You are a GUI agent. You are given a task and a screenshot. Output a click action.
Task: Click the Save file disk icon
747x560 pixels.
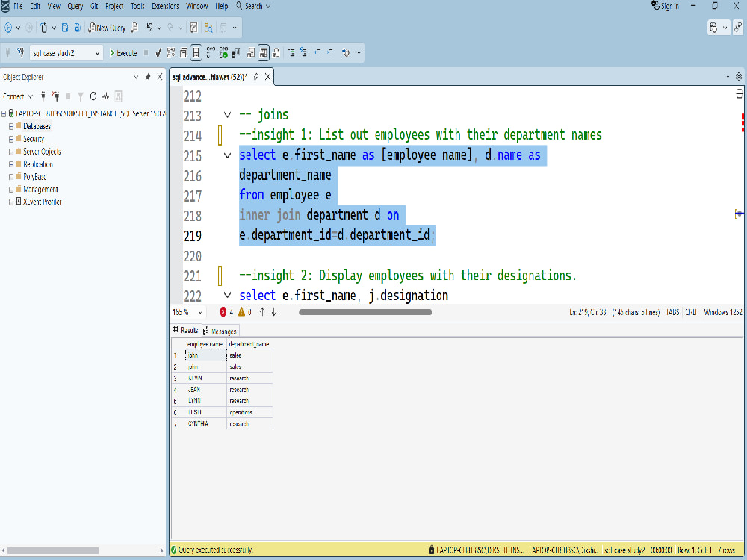(65, 28)
